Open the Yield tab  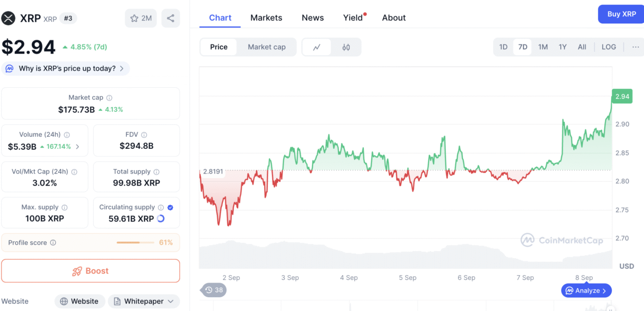point(353,18)
